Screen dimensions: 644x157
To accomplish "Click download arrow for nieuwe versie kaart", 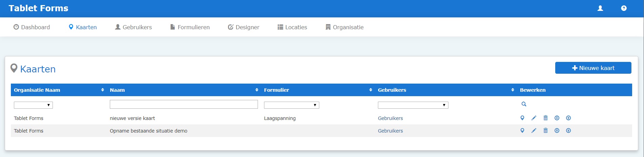I will (x=557, y=118).
